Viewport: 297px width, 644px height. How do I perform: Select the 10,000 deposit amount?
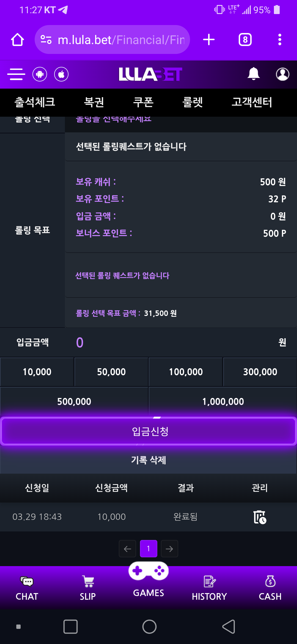pyautogui.click(x=37, y=372)
